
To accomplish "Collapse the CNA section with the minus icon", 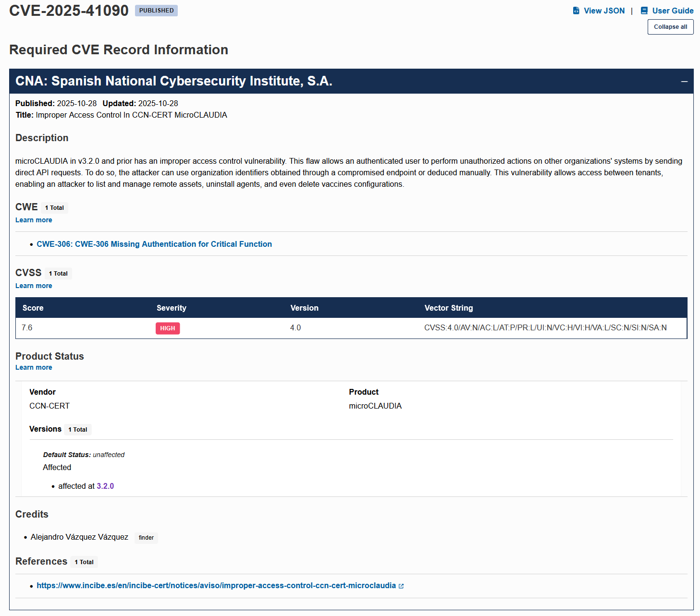I will click(684, 82).
